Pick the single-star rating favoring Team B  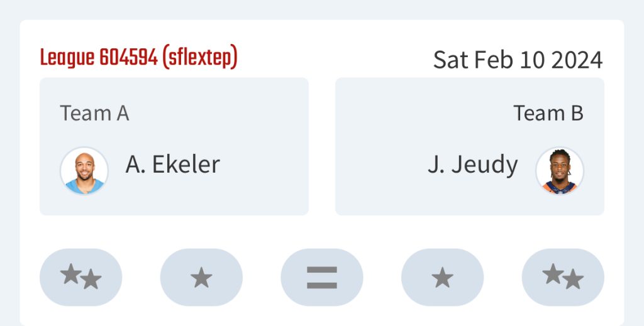[442, 277]
